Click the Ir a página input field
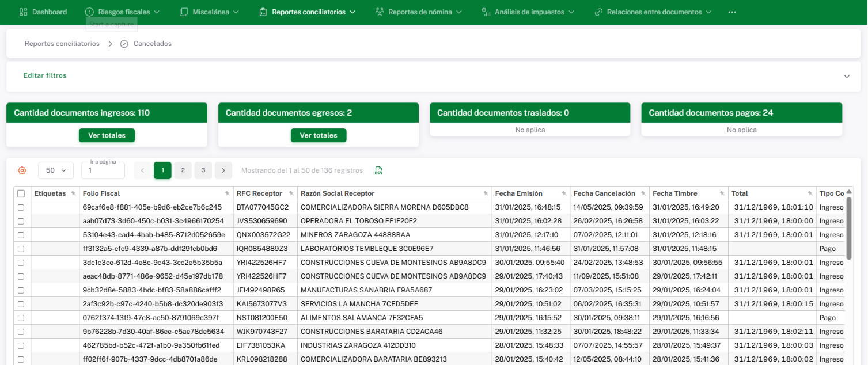 click(x=103, y=171)
